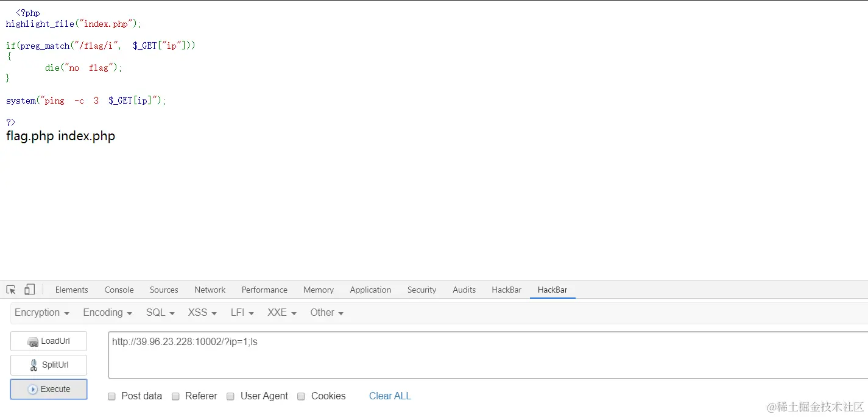Toggle the device toolbar icon

[x=29, y=290]
